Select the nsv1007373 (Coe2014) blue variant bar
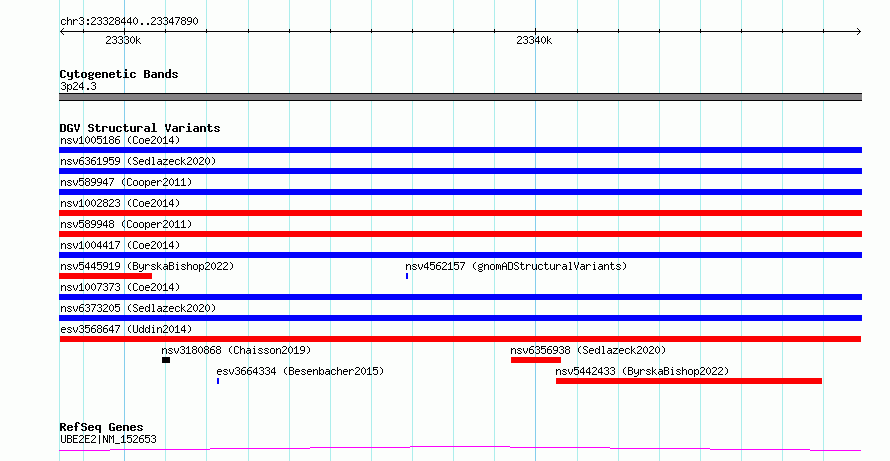Image resolution: width=890 pixels, height=461 pixels. tap(460, 297)
